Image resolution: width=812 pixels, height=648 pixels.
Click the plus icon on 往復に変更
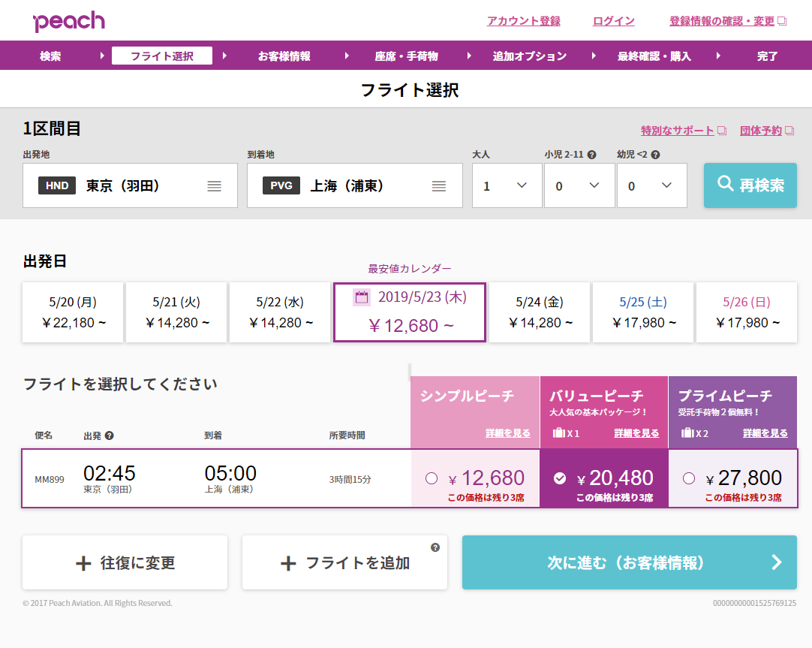83,563
